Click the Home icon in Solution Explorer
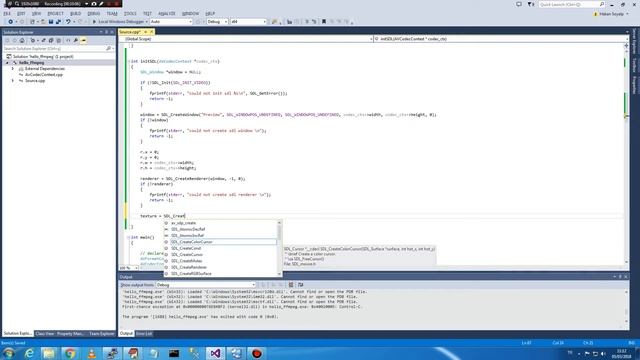The width and height of the screenshot is (640, 360). pos(22,40)
